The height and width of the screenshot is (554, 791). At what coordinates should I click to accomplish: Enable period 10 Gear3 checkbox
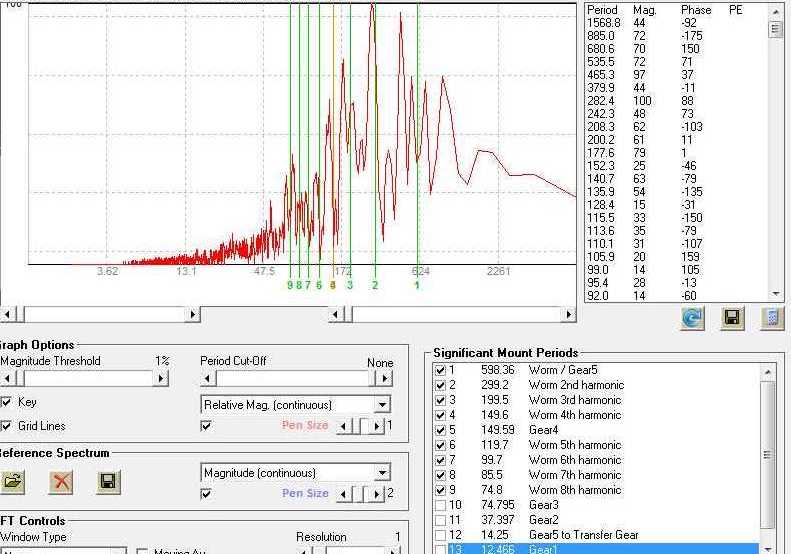(441, 505)
